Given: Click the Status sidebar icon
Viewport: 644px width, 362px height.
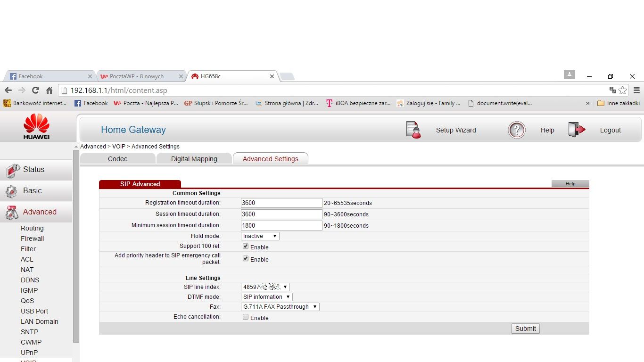Looking at the screenshot, I should (12, 170).
